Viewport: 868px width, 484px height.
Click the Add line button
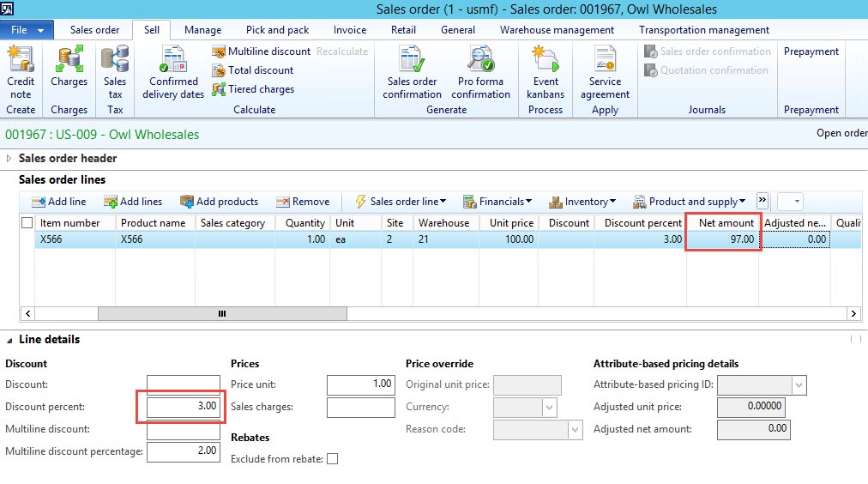(x=59, y=202)
